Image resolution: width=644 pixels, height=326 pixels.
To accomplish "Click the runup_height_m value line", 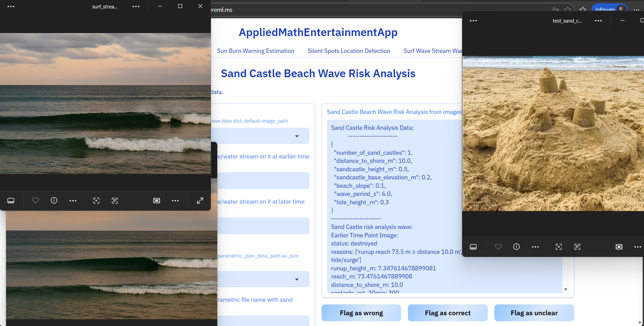I will [384, 268].
